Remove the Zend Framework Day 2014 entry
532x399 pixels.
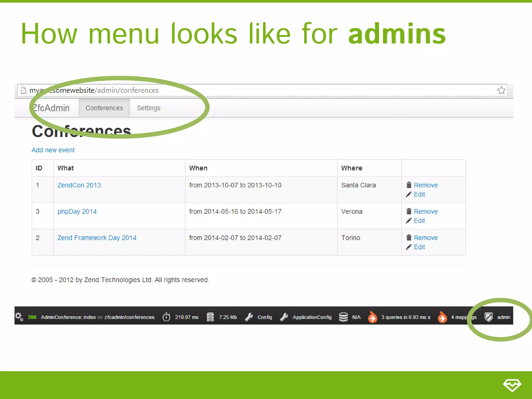tap(425, 238)
